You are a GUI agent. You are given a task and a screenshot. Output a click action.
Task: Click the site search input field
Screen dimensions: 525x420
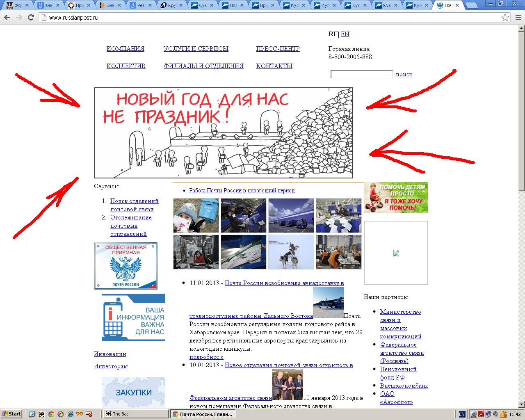[x=361, y=74]
